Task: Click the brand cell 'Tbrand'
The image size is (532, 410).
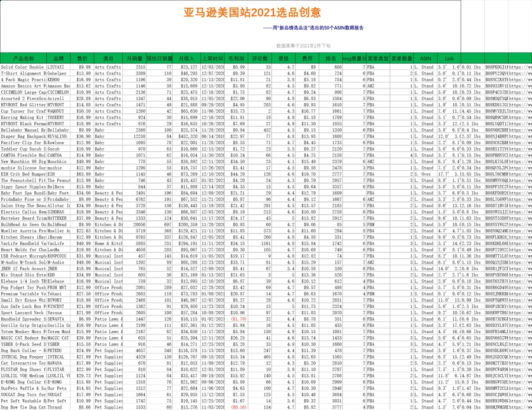Action: pyautogui.click(x=59, y=407)
